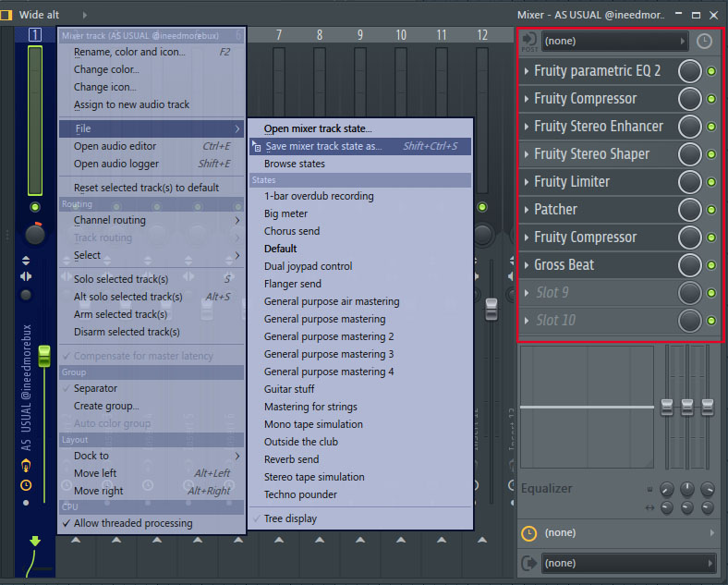The width and height of the screenshot is (728, 585).
Task: Choose Rename, color and icon...
Action: tap(152, 52)
